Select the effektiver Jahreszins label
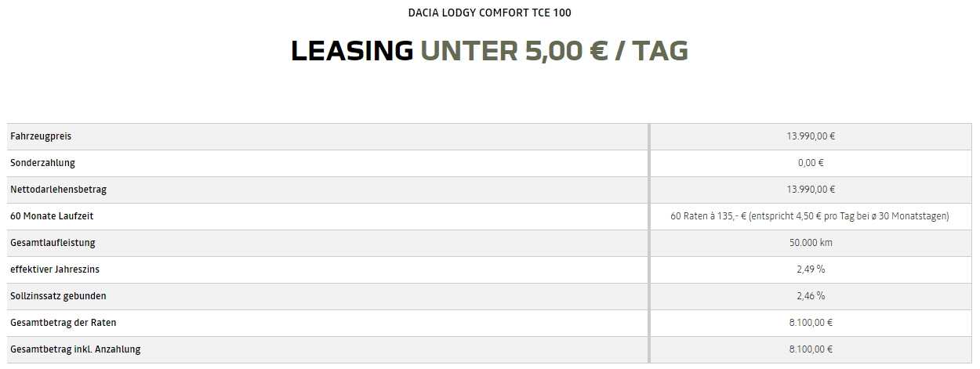This screenshot has height=369, width=980. coord(55,270)
